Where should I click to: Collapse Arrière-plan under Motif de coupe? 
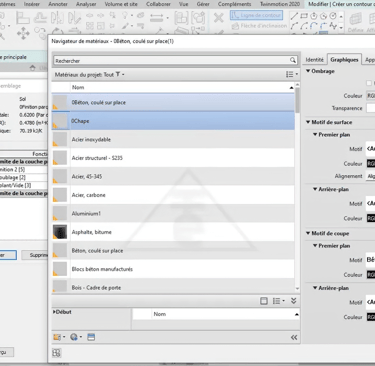315,288
